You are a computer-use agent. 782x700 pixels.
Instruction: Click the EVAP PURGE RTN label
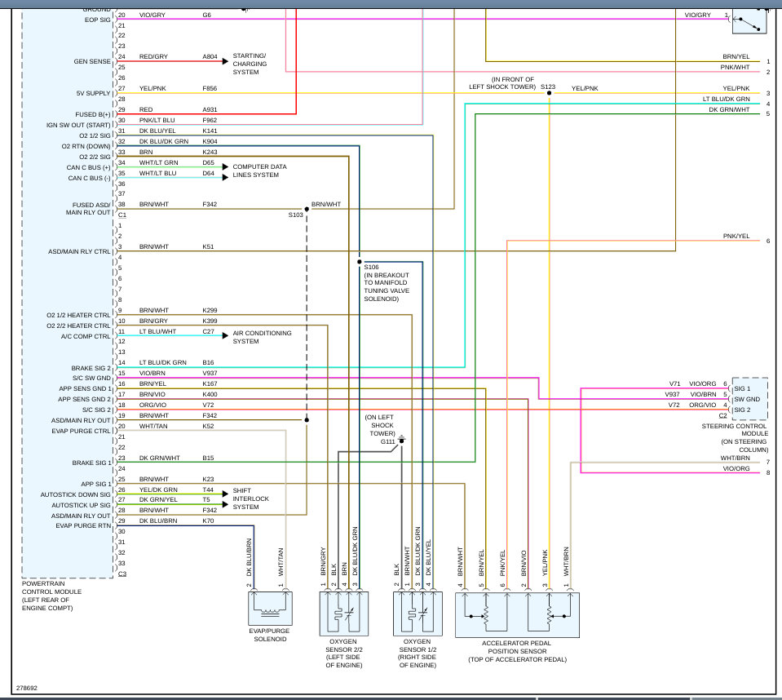(x=83, y=525)
